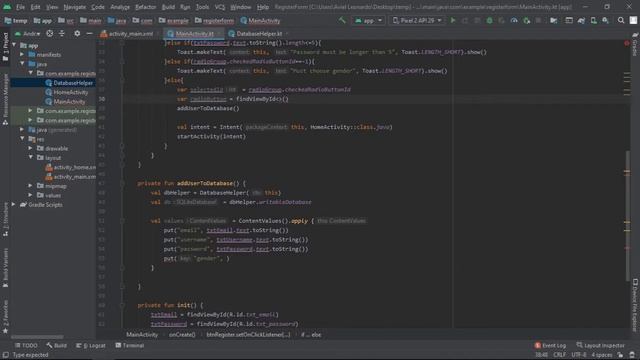Open the Gradle side tool window
The width and height of the screenshot is (640, 360).
pyautogui.click(x=635, y=45)
